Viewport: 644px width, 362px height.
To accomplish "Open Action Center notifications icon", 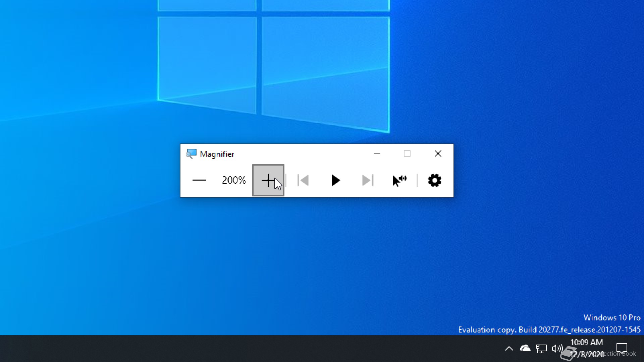I will click(x=622, y=349).
